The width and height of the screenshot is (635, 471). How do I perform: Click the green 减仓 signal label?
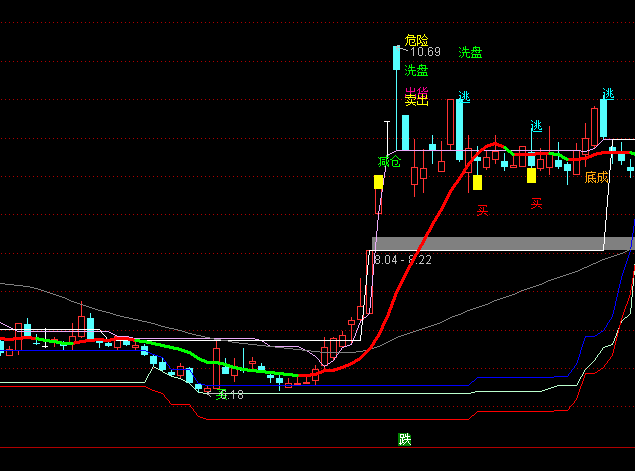click(x=389, y=161)
